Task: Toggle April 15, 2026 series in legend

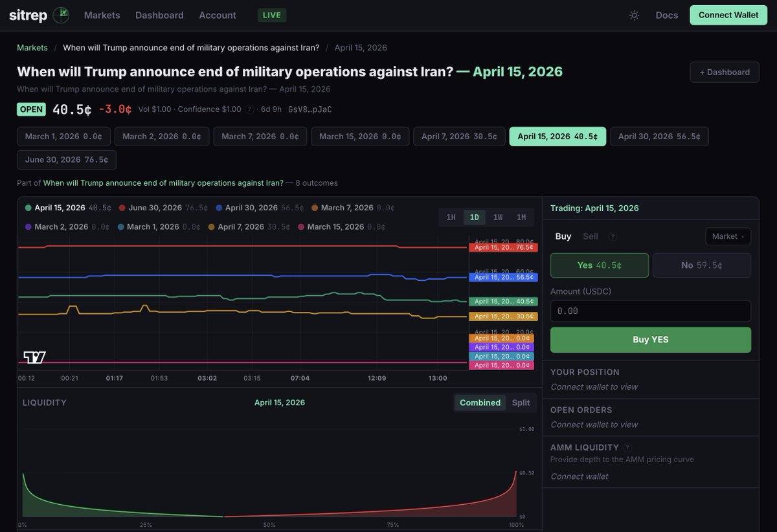Action: (x=67, y=208)
